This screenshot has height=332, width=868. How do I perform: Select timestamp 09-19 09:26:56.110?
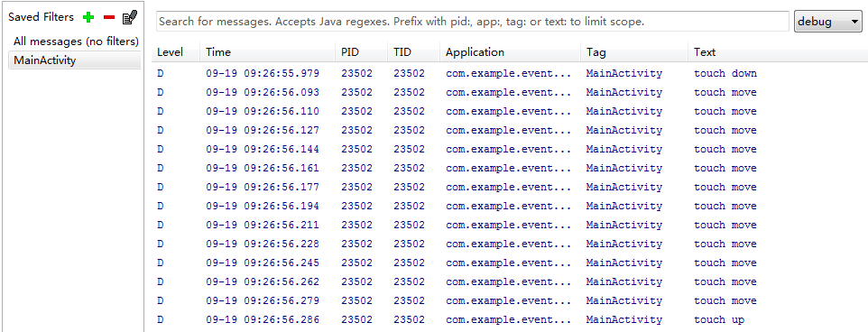point(263,111)
